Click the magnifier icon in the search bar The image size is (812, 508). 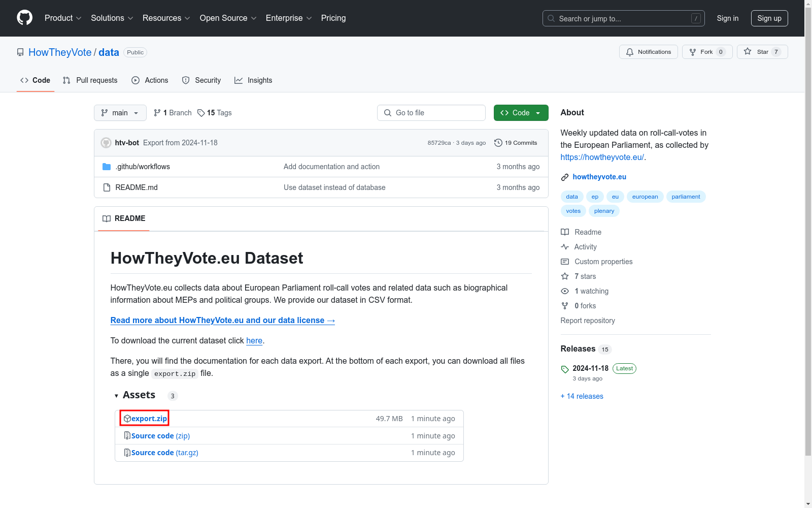coord(551,18)
